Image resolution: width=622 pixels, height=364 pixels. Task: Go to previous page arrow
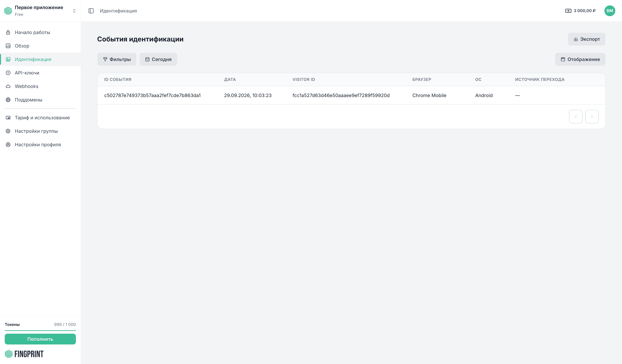(576, 117)
